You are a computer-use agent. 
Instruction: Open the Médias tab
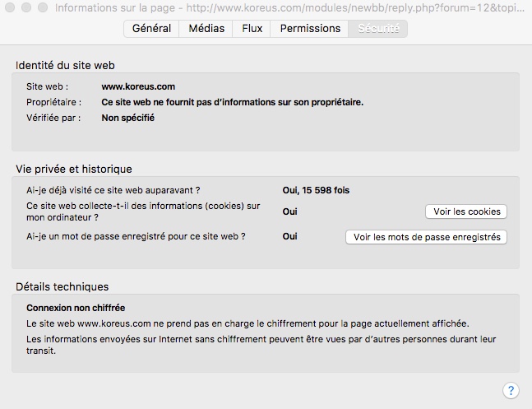tap(206, 28)
